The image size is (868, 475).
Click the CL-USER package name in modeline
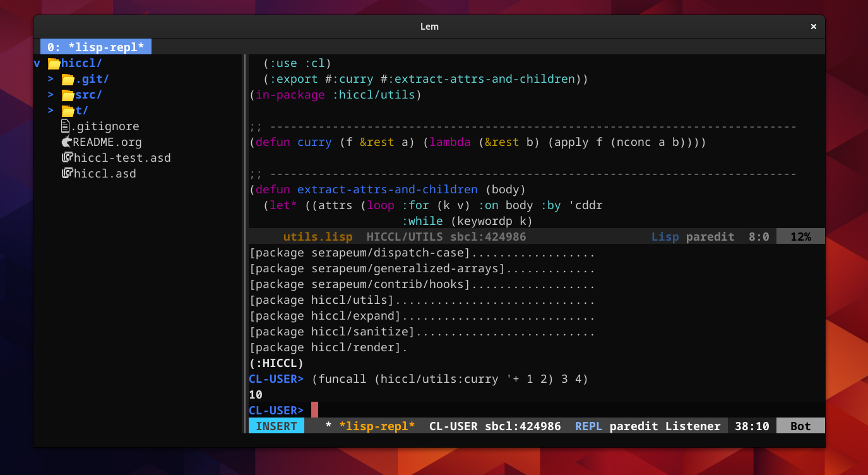[453, 426]
